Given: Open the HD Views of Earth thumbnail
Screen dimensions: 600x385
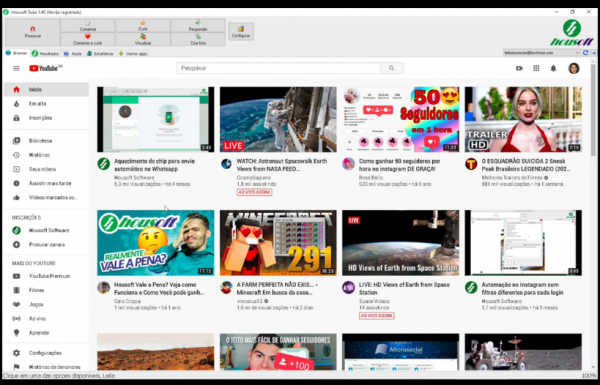Looking at the screenshot, I should click(x=401, y=243).
